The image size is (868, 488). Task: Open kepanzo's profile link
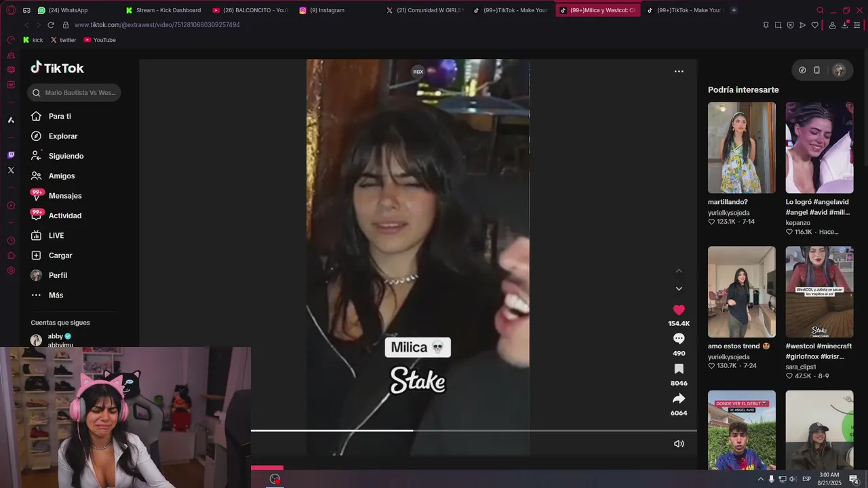[x=798, y=222]
